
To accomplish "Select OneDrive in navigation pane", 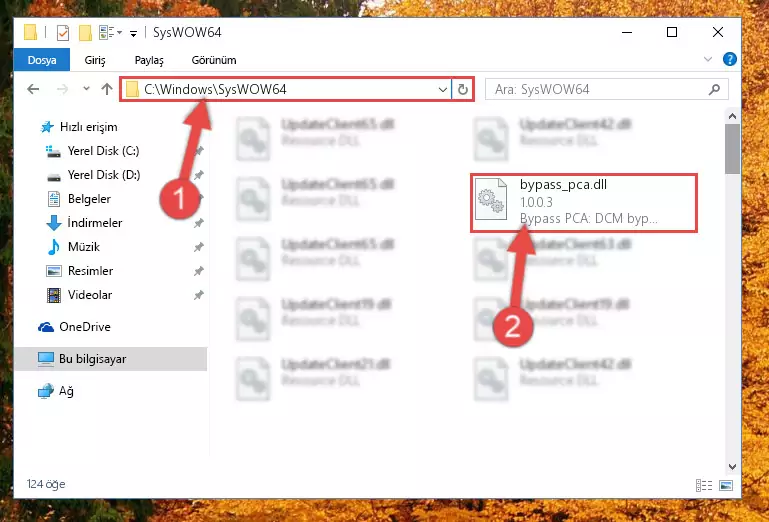I will tap(85, 327).
